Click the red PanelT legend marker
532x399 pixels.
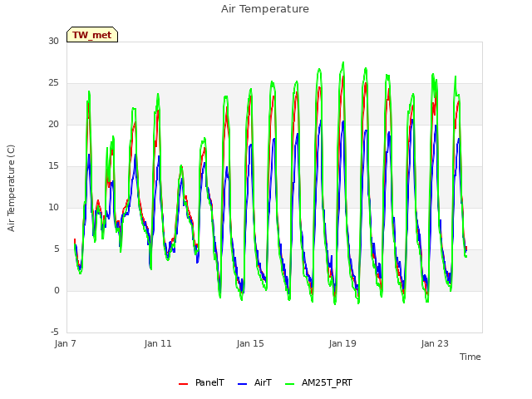(x=183, y=383)
